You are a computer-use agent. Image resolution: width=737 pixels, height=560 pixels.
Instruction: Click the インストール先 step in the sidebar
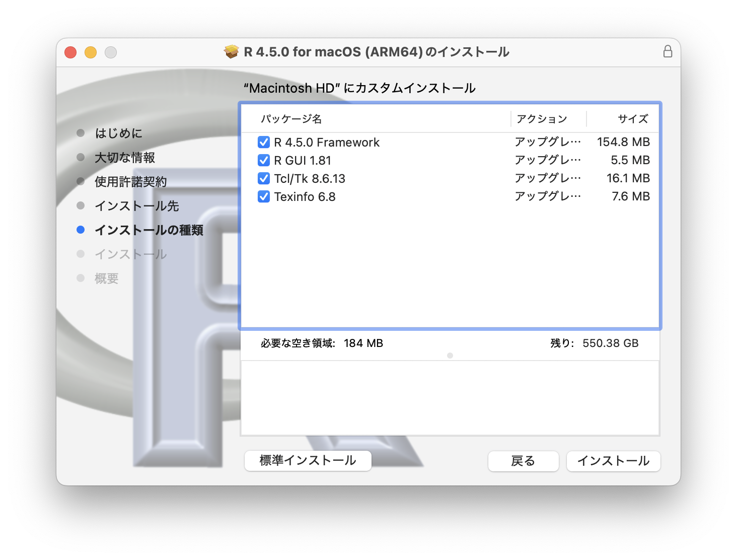[137, 206]
